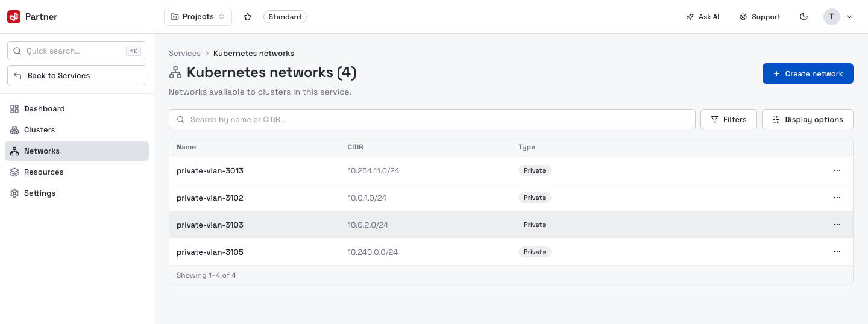Open more actions for private-vlan-3013
This screenshot has width=868, height=324.
(x=837, y=170)
